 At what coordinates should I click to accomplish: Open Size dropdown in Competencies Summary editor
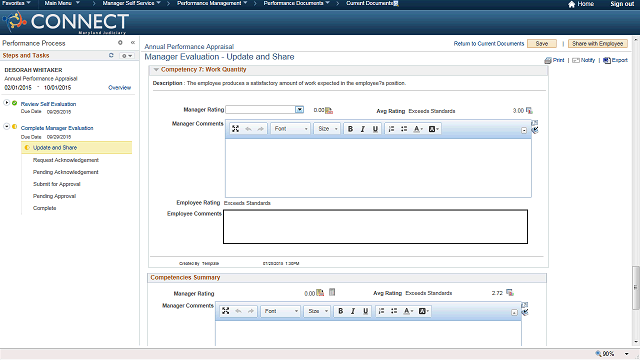(x=318, y=311)
